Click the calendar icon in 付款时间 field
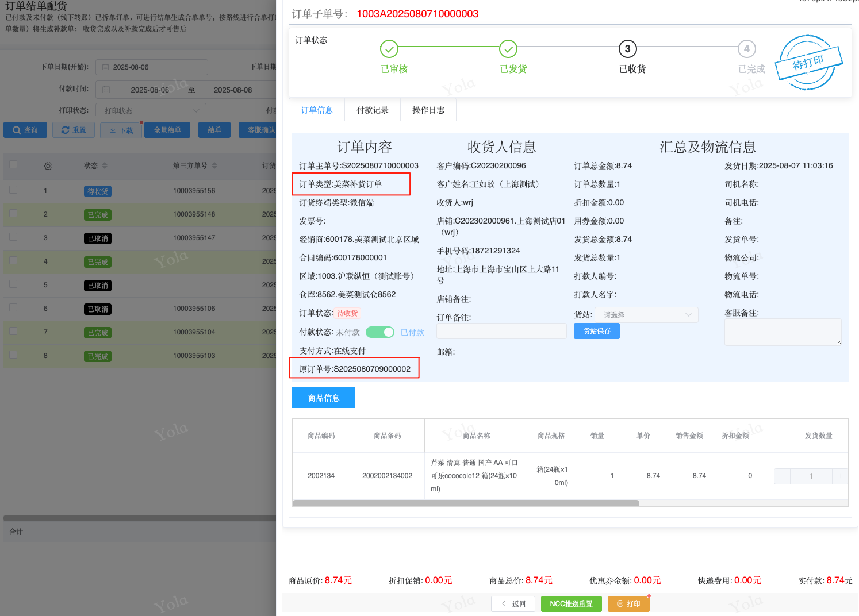The height and width of the screenshot is (616, 859). (106, 90)
